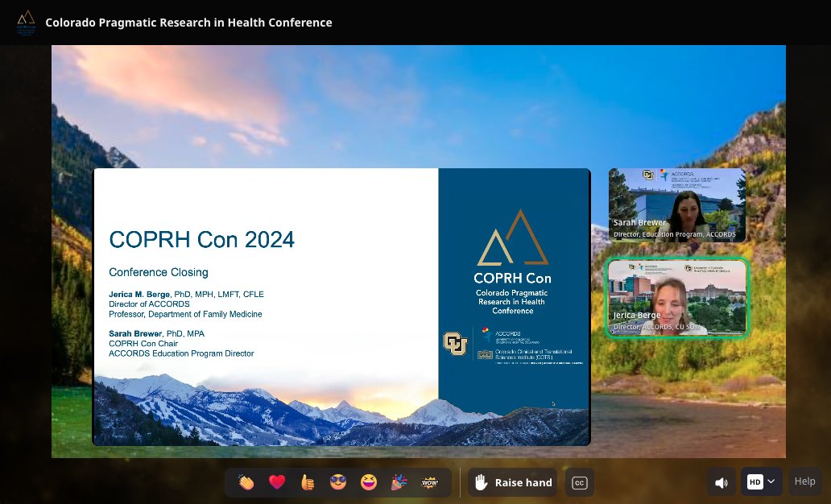Click the CU logo on the slide

455,344
